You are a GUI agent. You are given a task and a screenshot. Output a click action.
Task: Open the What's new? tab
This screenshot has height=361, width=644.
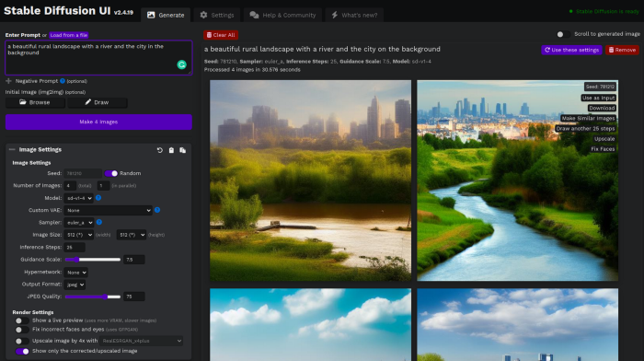tap(354, 16)
